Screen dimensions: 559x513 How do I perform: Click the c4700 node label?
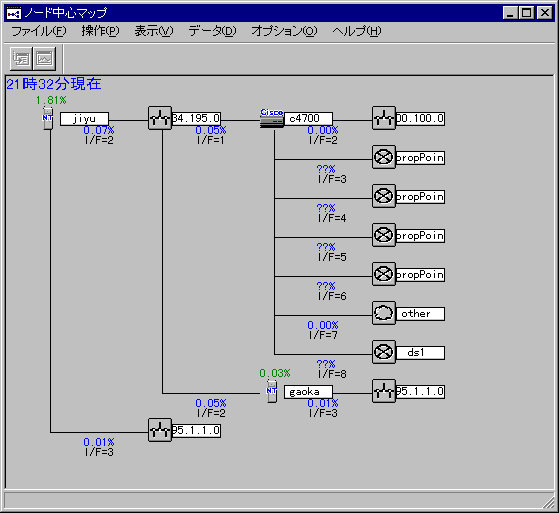pos(308,119)
